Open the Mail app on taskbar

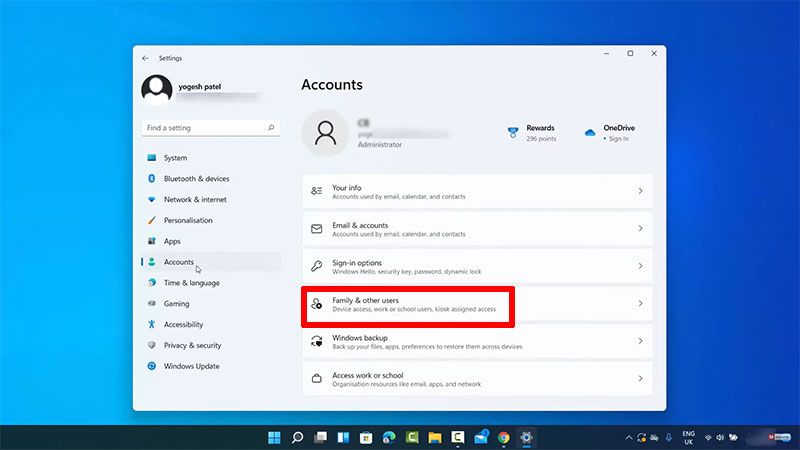click(x=481, y=437)
